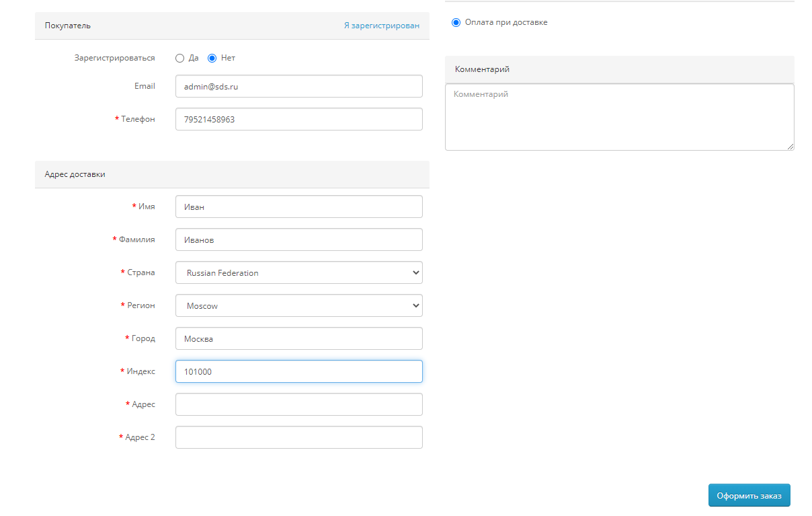Select the Нет registration radio button
The width and height of the screenshot is (812, 516).
pyautogui.click(x=212, y=58)
